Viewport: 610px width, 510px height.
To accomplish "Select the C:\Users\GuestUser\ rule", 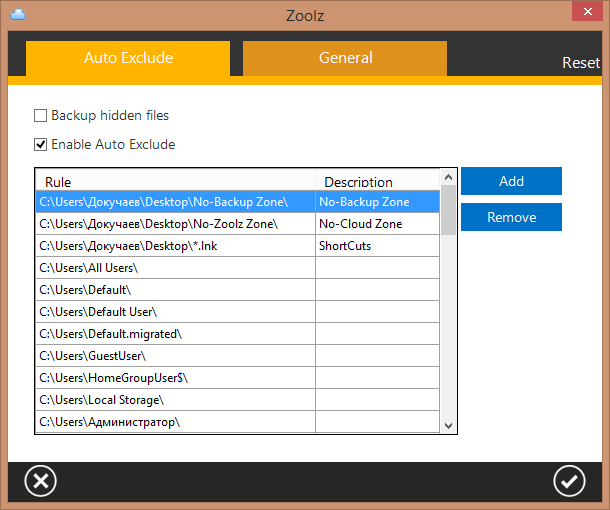I will (x=175, y=356).
